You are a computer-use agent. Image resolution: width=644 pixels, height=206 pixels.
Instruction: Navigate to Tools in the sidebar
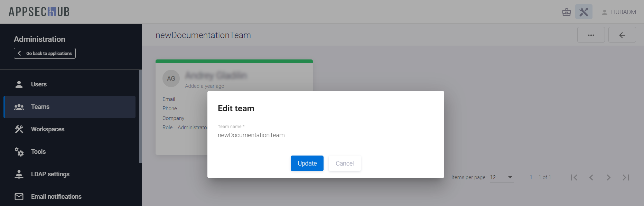pos(38,152)
